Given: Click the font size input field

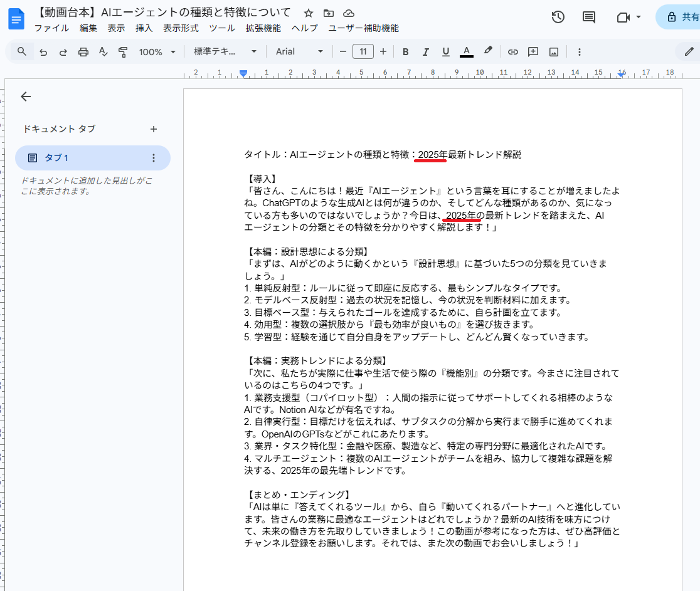Looking at the screenshot, I should (x=363, y=52).
